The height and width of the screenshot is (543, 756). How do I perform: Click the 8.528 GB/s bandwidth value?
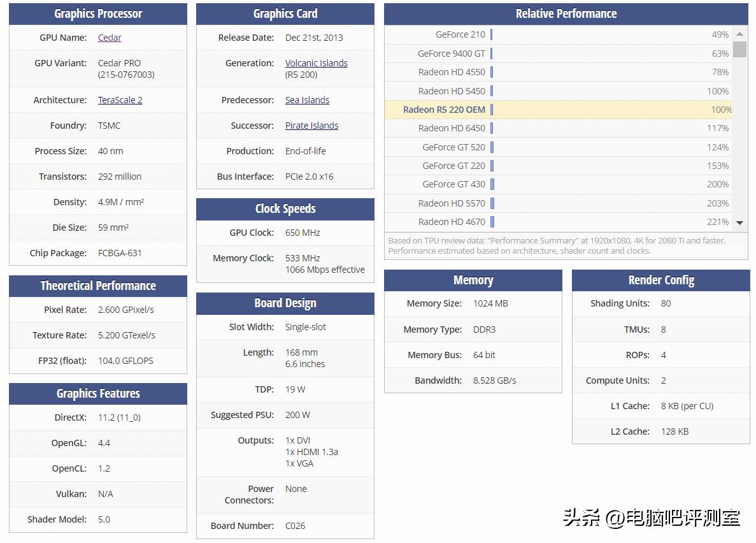coord(494,380)
